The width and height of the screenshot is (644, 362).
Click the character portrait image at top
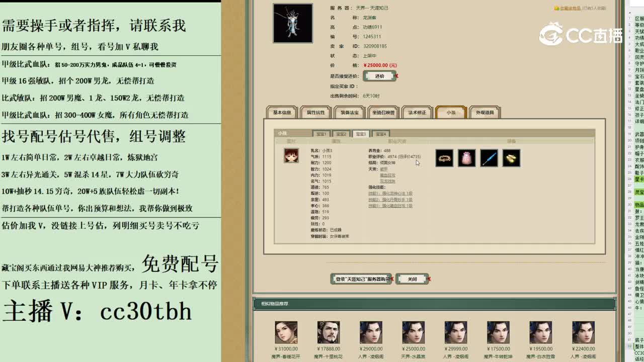pos(293,23)
